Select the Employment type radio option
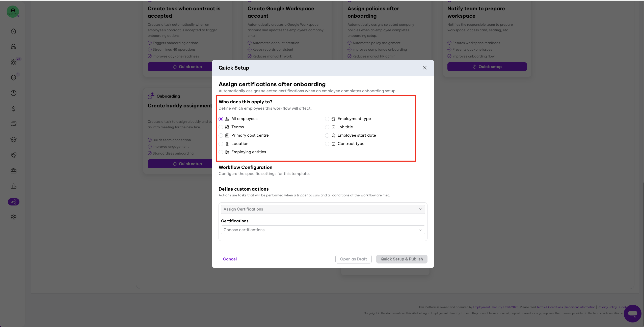The height and width of the screenshot is (327, 644). pyautogui.click(x=327, y=119)
